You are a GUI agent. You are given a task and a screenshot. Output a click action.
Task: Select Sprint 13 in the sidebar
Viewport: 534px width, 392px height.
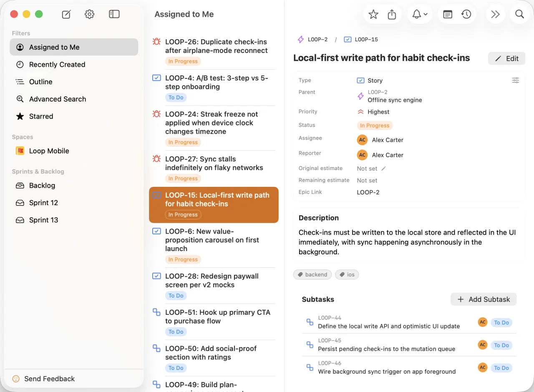pyautogui.click(x=74, y=220)
